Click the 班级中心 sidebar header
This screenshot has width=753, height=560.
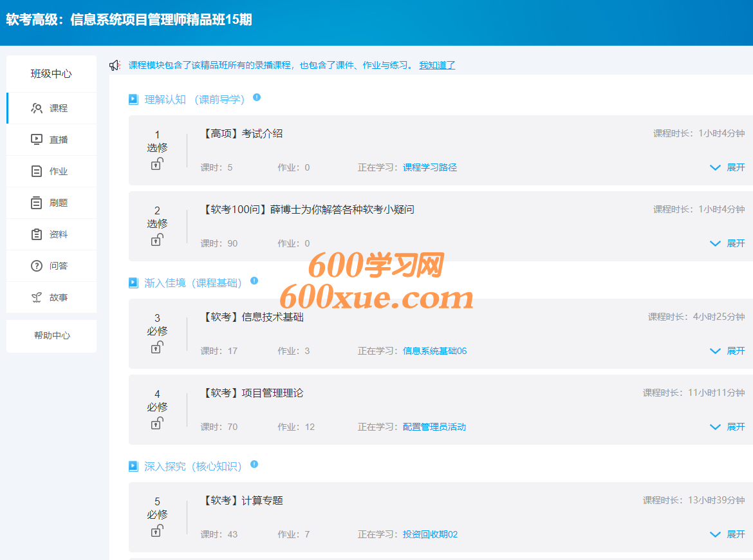pos(51,73)
